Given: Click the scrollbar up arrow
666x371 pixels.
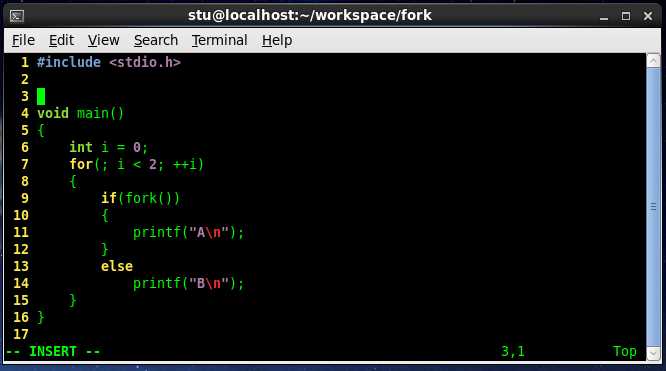Looking at the screenshot, I should click(653, 61).
